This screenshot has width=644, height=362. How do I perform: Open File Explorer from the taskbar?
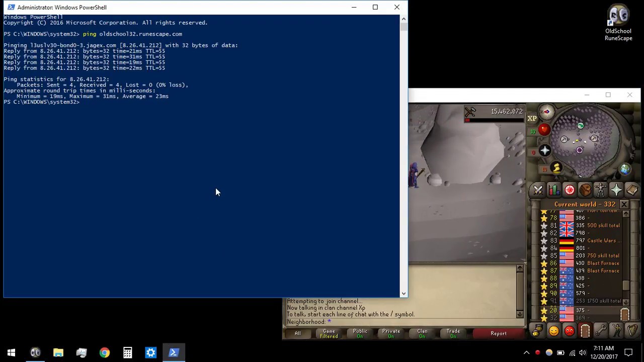(58, 352)
